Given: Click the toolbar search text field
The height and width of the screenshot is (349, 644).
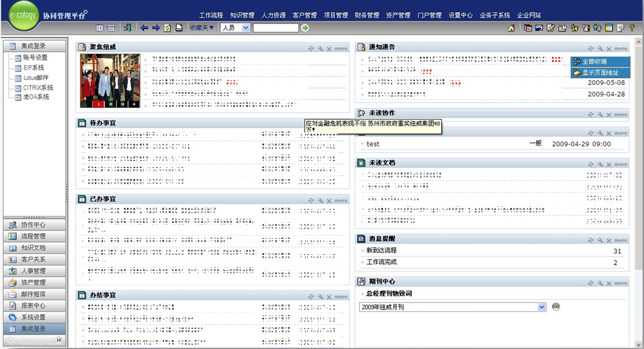Looking at the screenshot, I should click(276, 28).
